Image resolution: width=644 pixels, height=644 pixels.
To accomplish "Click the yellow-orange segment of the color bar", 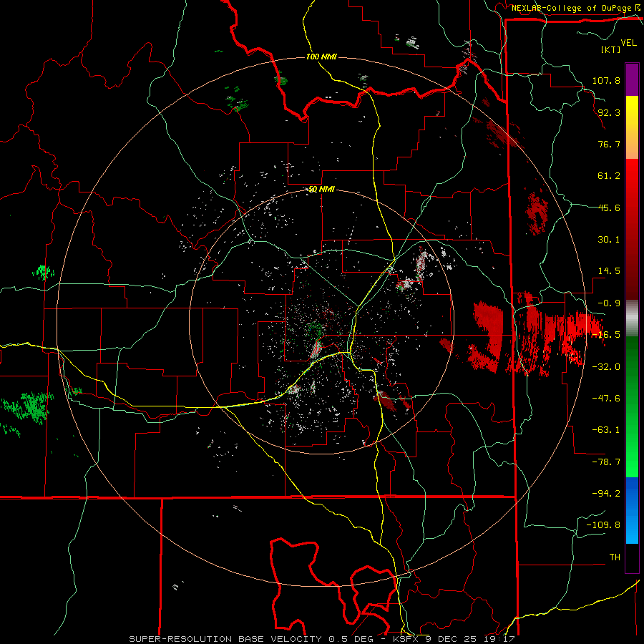I will (x=632, y=127).
